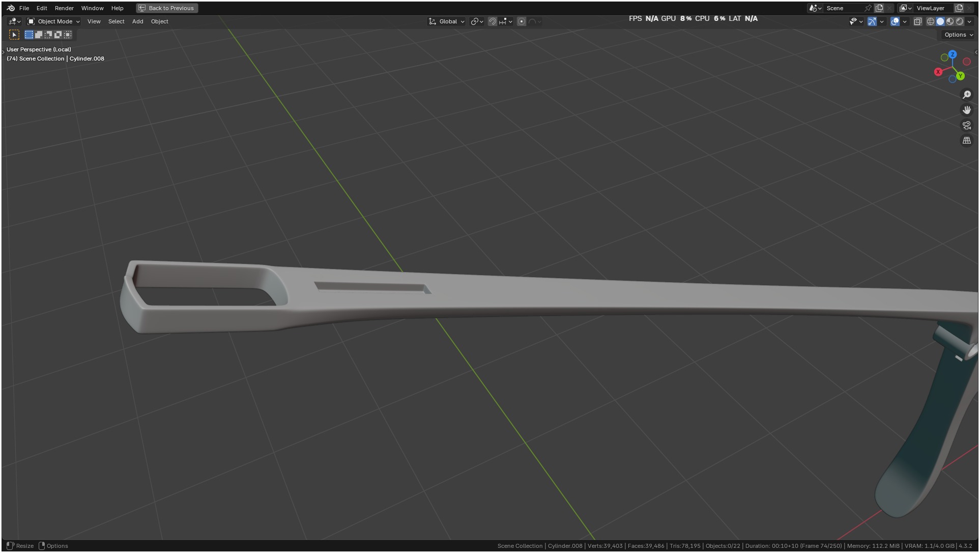The height and width of the screenshot is (553, 980).
Task: Click the Memory: 112.2 MiB status entry
Action: [873, 546]
